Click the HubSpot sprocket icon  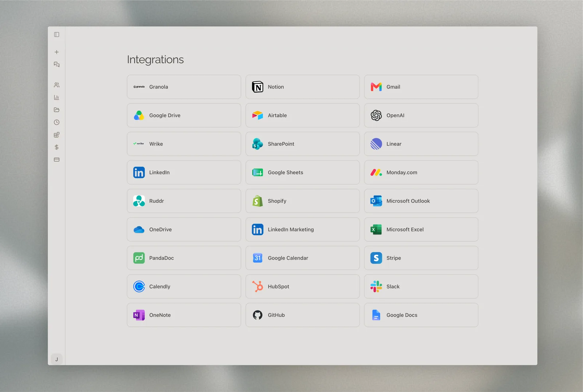pyautogui.click(x=258, y=286)
